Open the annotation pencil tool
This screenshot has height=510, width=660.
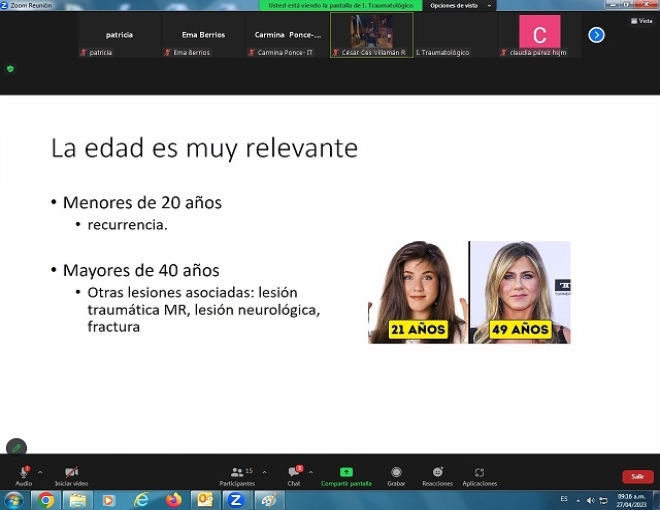[x=16, y=448]
